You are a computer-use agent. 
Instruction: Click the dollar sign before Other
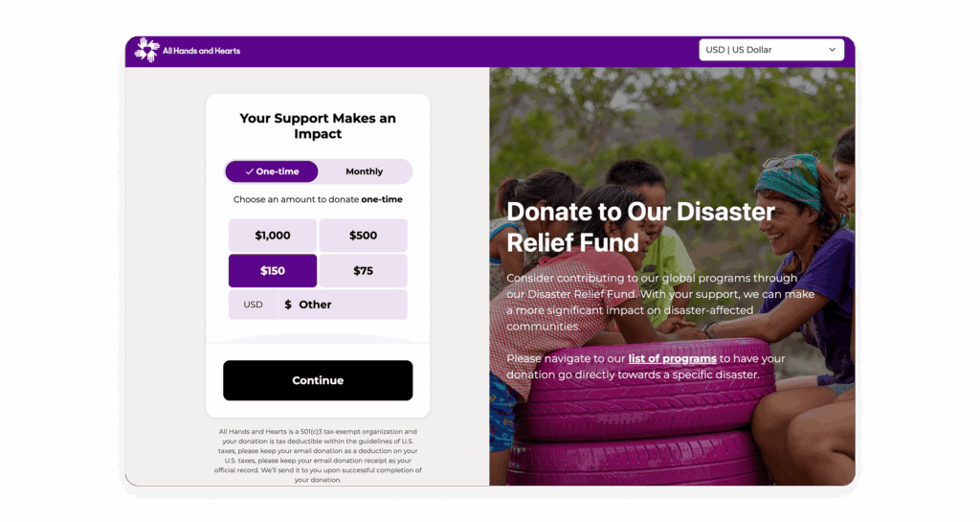coord(288,305)
